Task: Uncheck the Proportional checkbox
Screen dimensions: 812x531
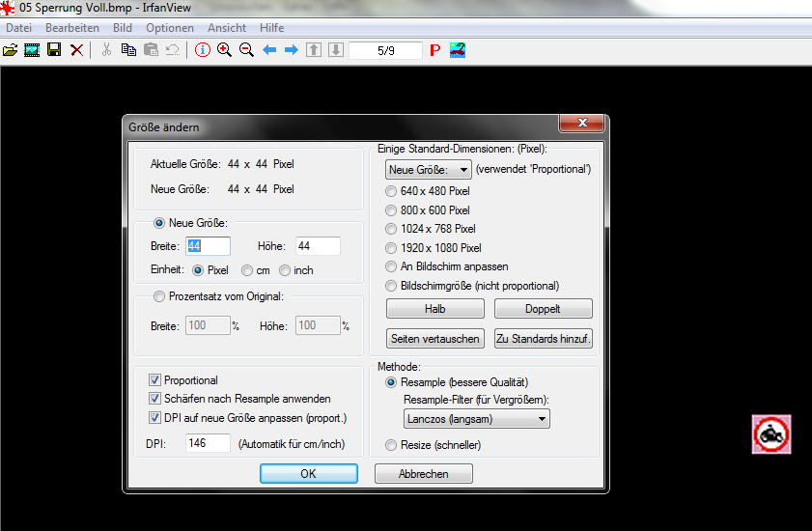Action: [155, 380]
